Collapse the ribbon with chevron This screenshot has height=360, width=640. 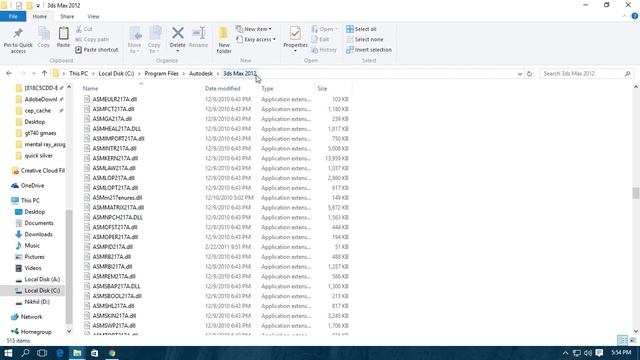coord(624,16)
